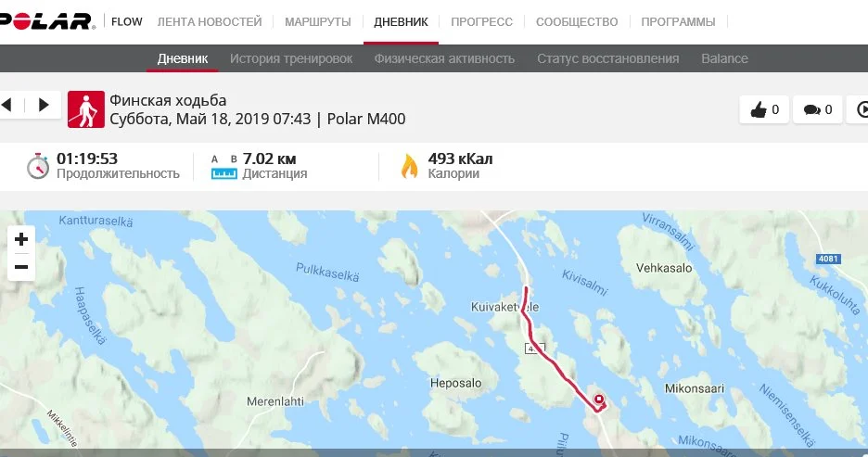Go to previous training with left arrow

[x=6, y=105]
